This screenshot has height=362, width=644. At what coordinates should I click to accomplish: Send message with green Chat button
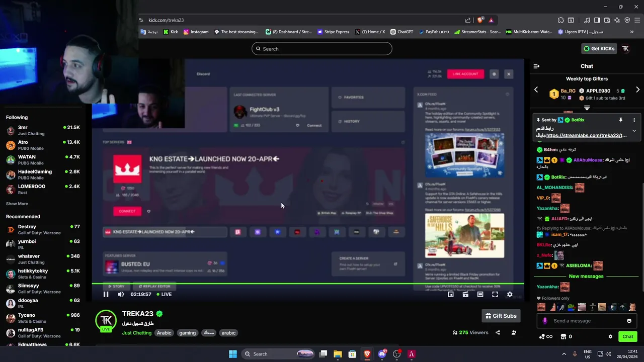point(628,336)
